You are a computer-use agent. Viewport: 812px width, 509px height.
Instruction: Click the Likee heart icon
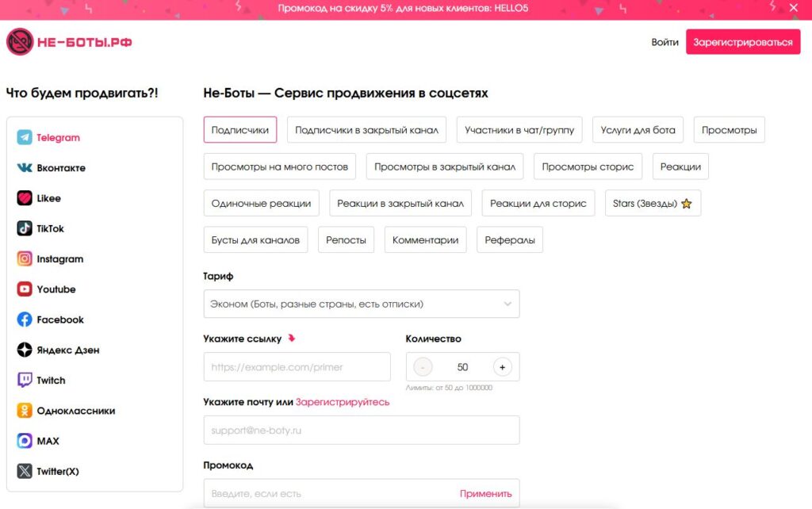(25, 197)
